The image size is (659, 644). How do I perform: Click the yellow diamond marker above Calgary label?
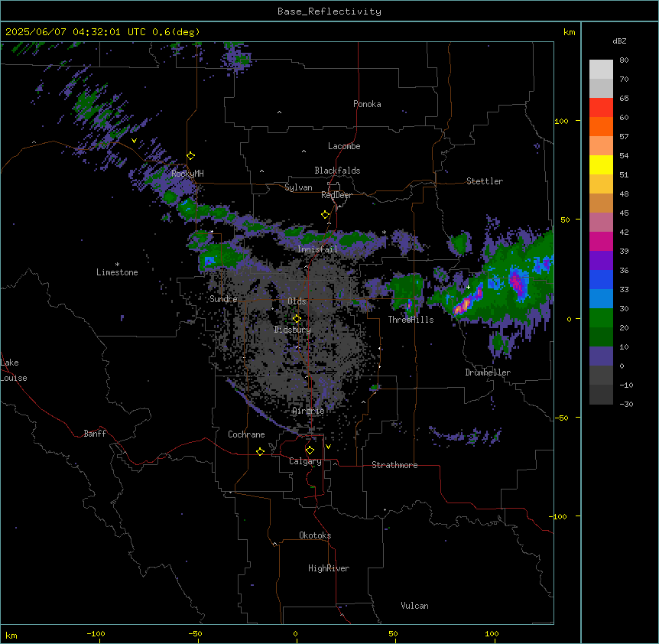click(x=310, y=450)
